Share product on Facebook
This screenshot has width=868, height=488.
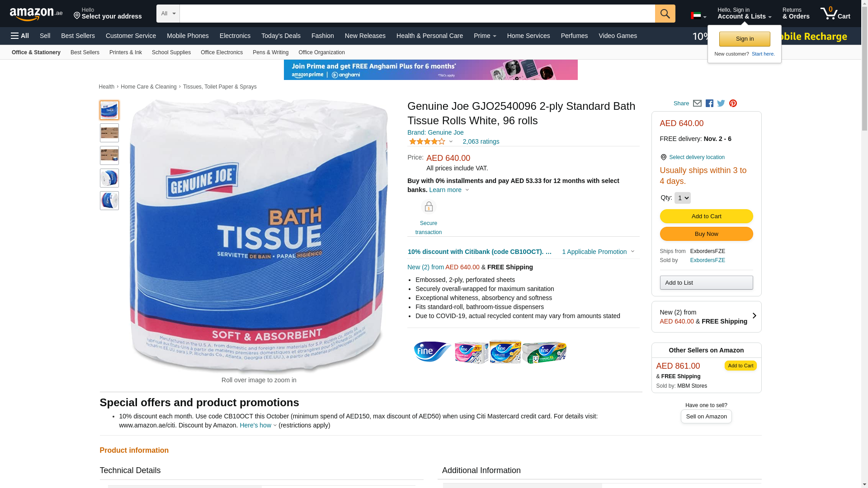point(709,103)
